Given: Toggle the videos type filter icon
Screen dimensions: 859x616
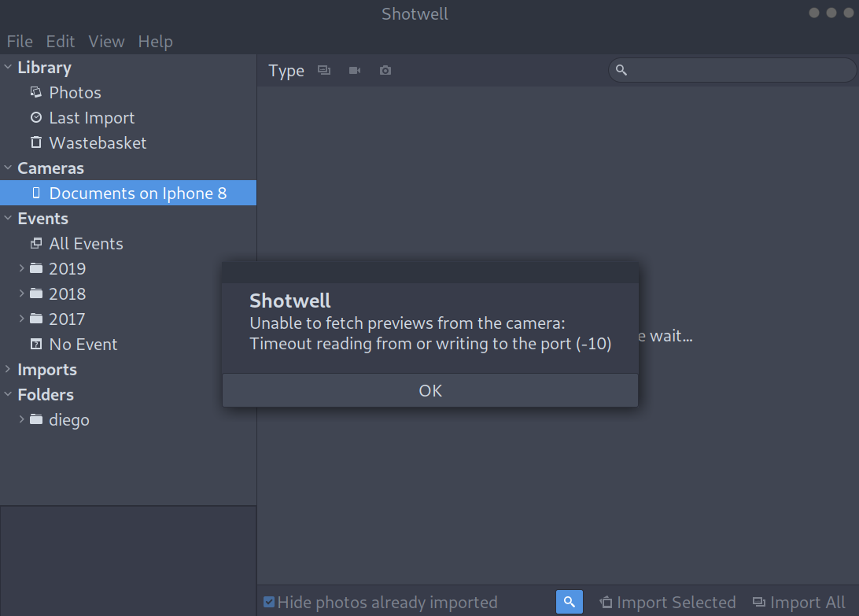Looking at the screenshot, I should [355, 70].
